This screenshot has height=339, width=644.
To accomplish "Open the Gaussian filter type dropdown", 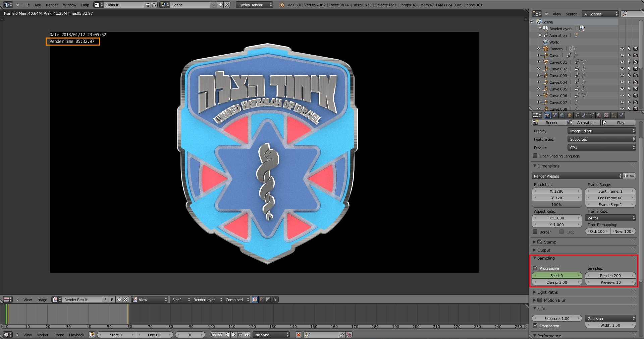I will 610,319.
